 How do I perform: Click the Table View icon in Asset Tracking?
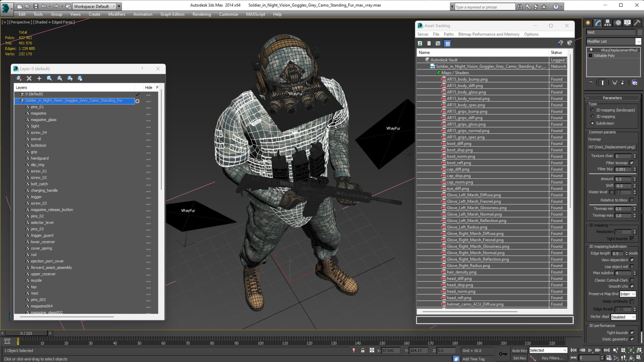[x=447, y=44]
